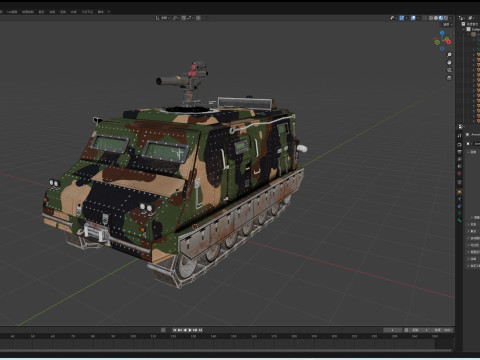Open the World properties tab

tap(460, 174)
